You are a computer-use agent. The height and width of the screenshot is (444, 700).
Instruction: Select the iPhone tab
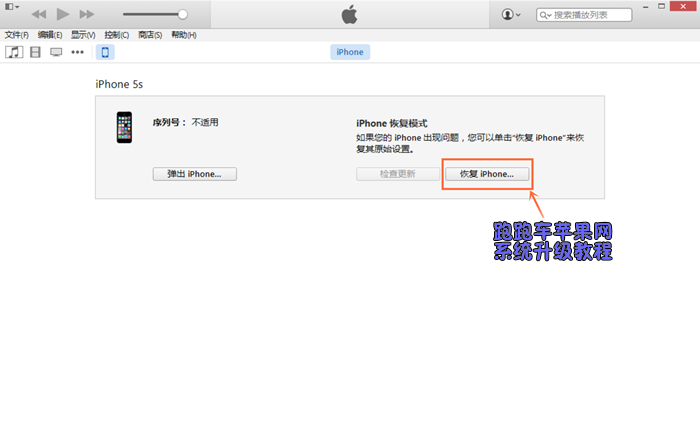click(x=350, y=52)
